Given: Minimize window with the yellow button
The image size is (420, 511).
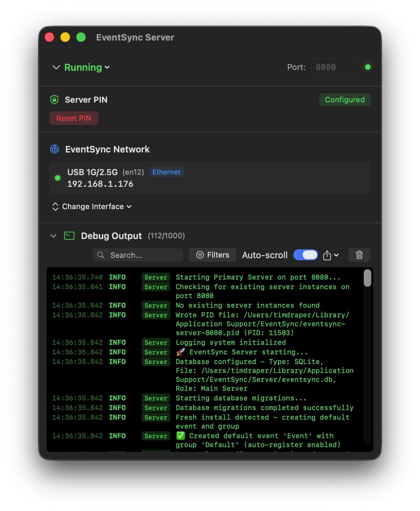Looking at the screenshot, I should tap(65, 37).
